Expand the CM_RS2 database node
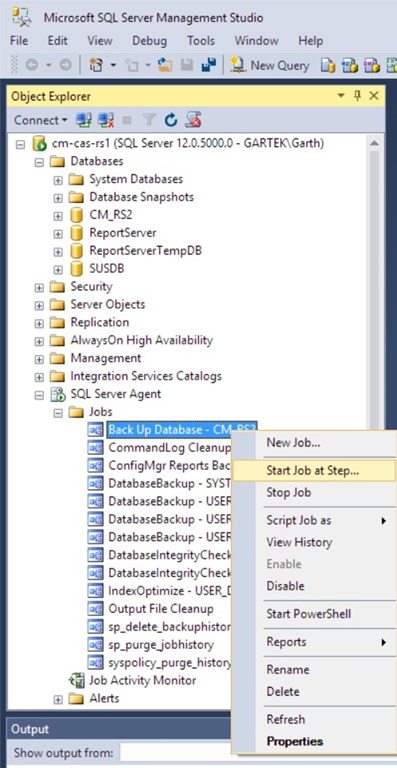Image resolution: width=397 pixels, height=768 pixels. click(58, 215)
